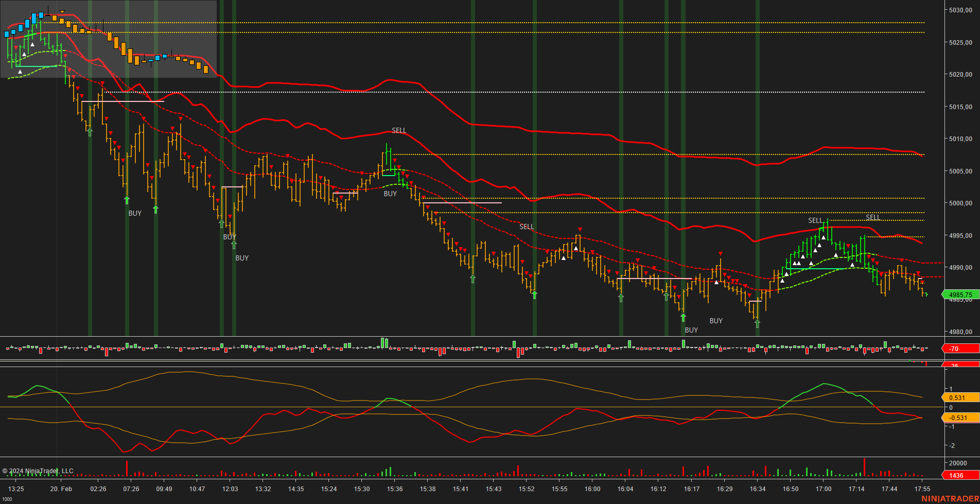
Task: Click the 16:00 time axis label
Action: click(592, 489)
